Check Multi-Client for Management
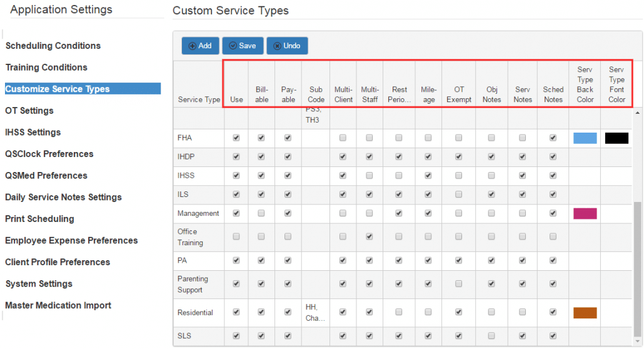 [x=343, y=213]
